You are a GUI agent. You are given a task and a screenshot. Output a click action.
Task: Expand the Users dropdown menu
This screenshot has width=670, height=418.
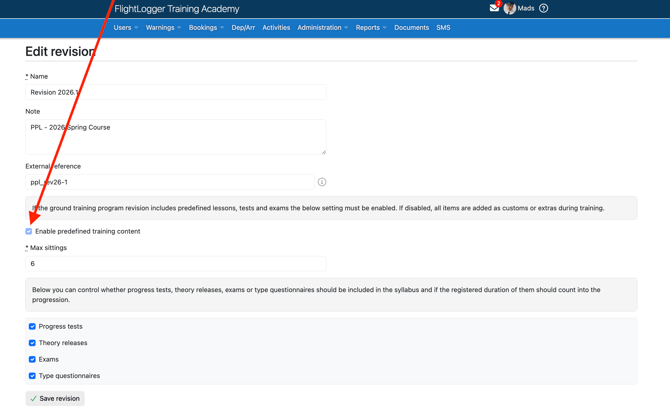(126, 27)
